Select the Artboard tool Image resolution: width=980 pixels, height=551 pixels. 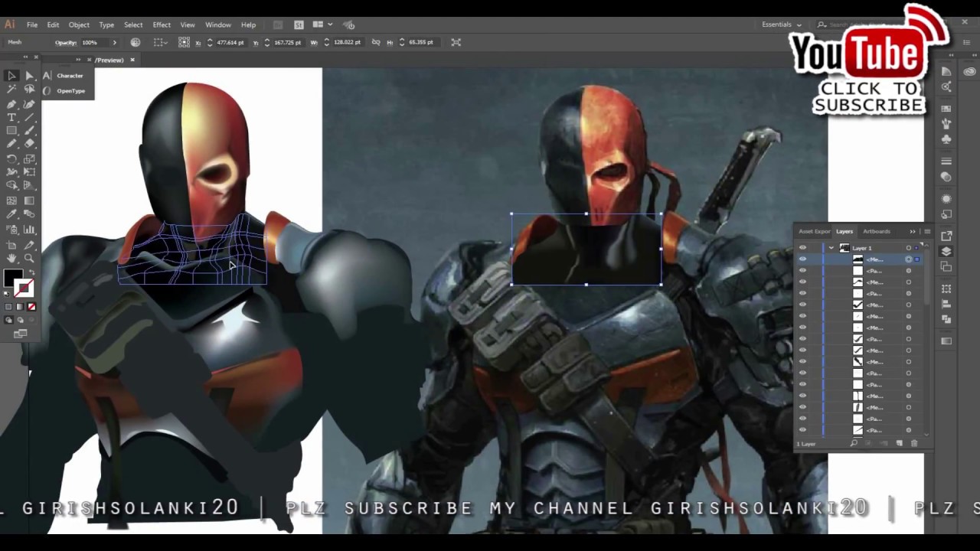11,245
